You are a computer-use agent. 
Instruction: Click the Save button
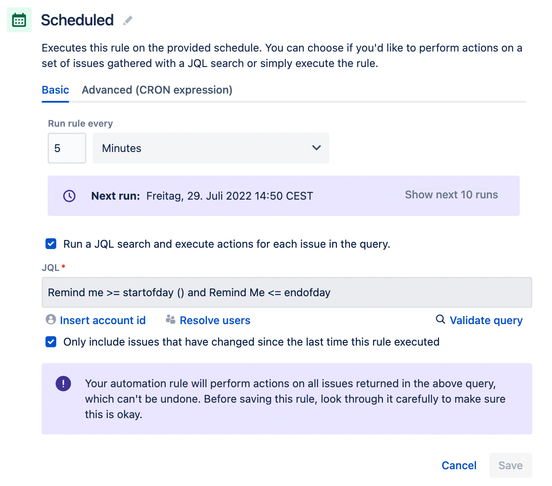click(x=510, y=465)
